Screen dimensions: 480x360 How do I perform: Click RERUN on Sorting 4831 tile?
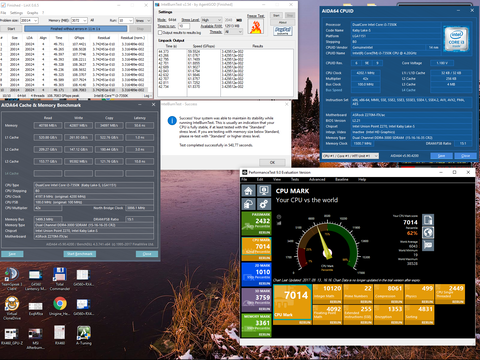[x=427, y=322]
